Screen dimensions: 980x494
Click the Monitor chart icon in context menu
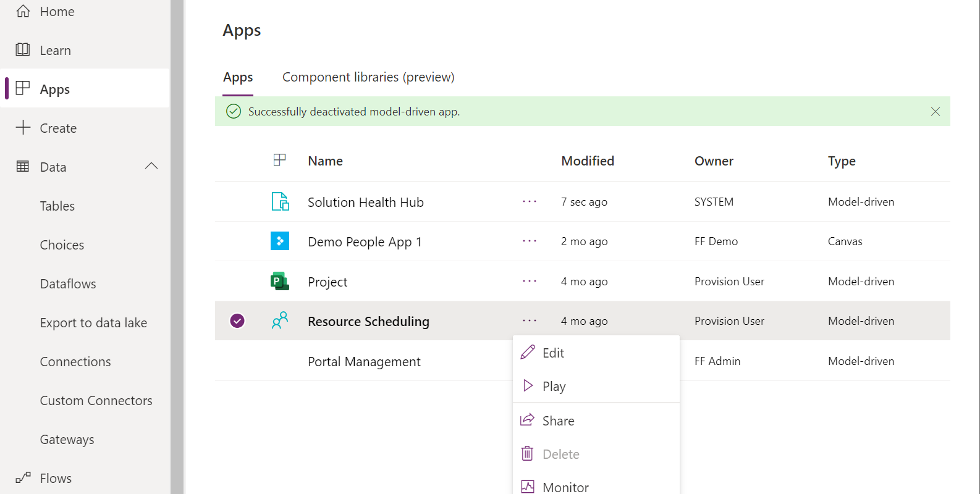[527, 487]
